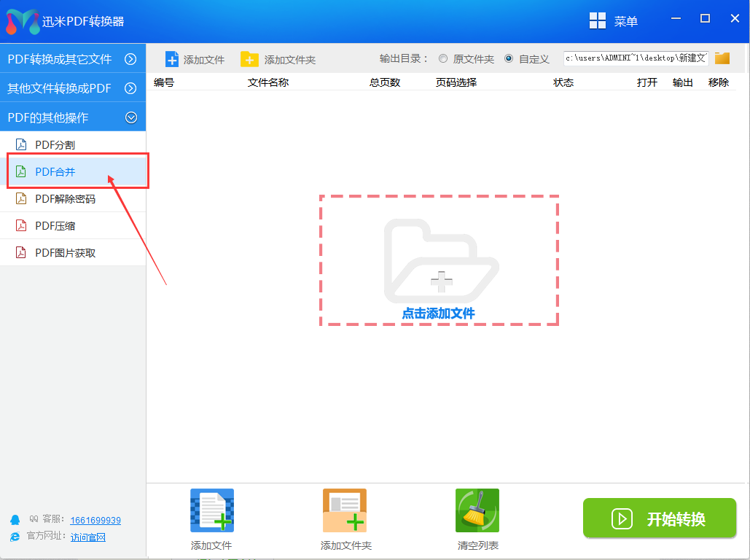The height and width of the screenshot is (560, 750).
Task: Click the large document add-file icon at bottom
Action: pos(212,510)
